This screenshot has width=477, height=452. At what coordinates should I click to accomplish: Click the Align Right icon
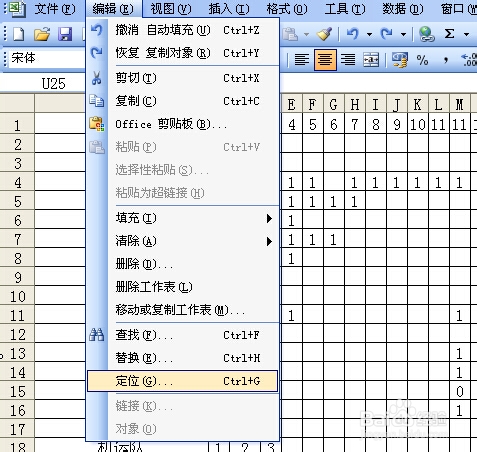pos(348,60)
